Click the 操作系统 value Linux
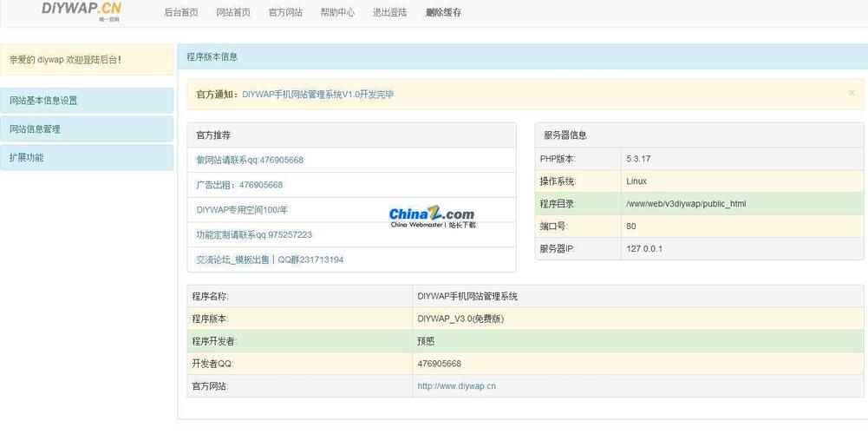 tap(636, 181)
